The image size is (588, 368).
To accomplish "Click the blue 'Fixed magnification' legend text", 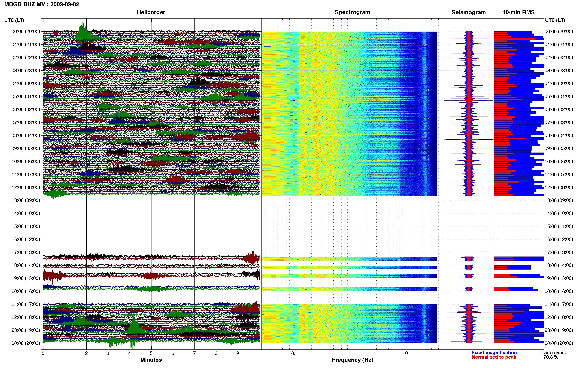I will tap(494, 353).
